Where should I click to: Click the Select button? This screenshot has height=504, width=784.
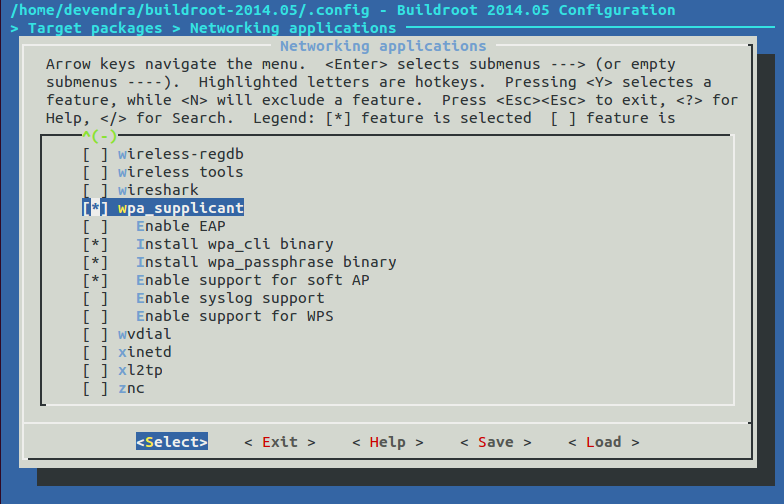click(172, 442)
